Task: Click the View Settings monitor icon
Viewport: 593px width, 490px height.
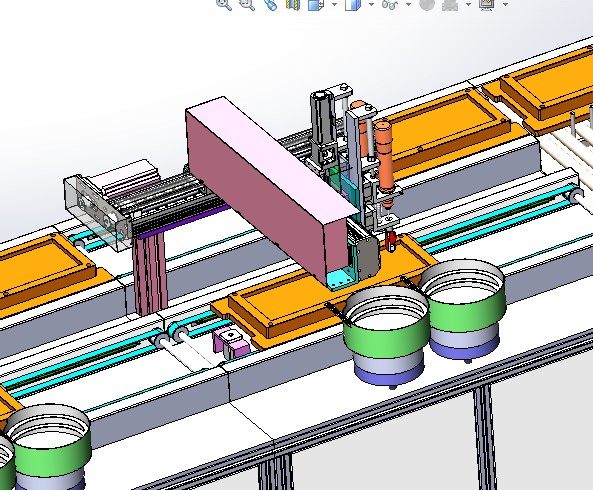Action: coord(487,4)
